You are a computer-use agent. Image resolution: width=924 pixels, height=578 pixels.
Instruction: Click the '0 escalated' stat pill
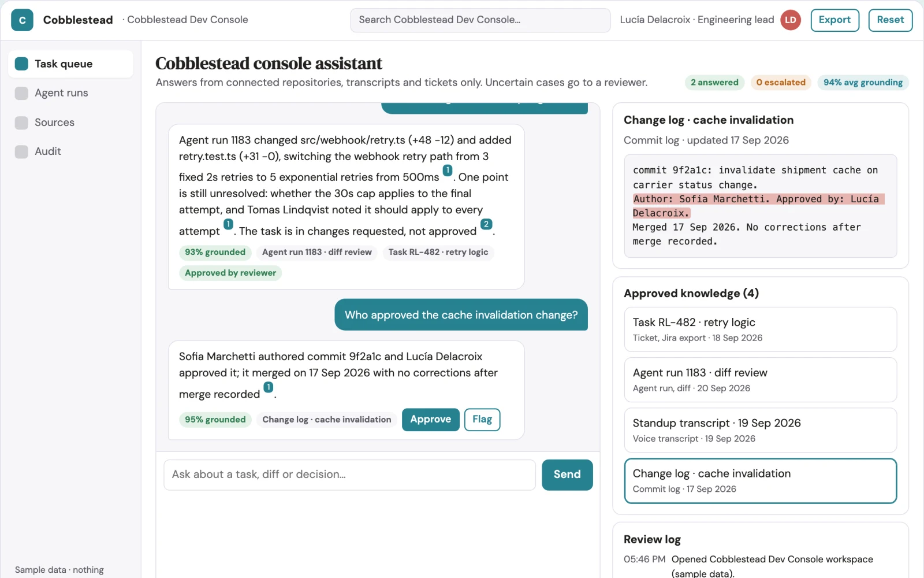(x=781, y=83)
